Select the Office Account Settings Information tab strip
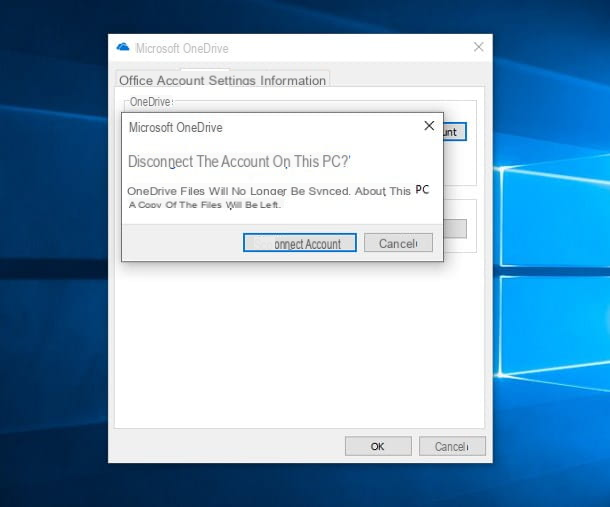The height and width of the screenshot is (507, 610). point(223,80)
